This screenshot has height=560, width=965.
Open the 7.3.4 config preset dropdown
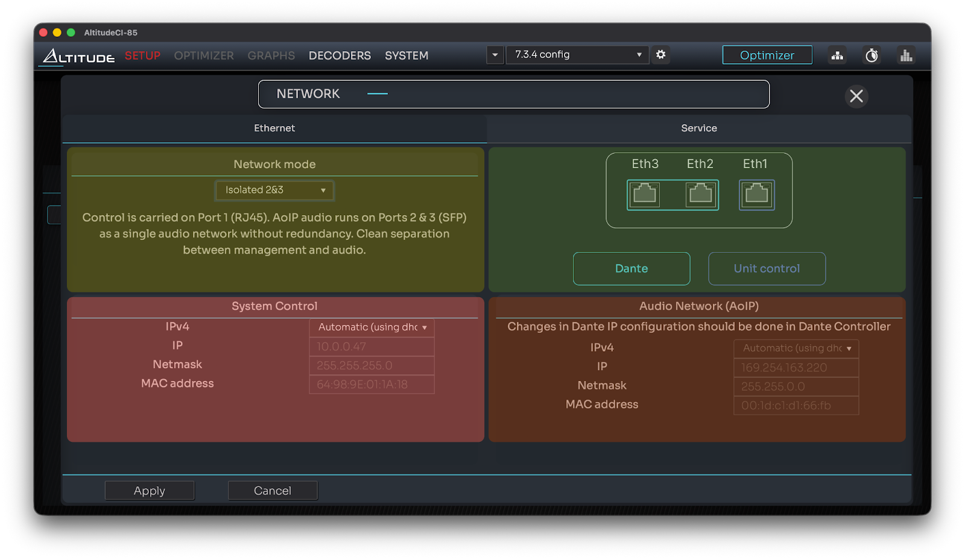coord(577,54)
